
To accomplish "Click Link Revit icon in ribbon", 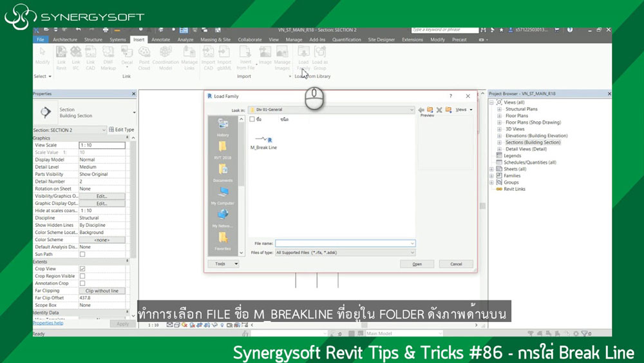I will pyautogui.click(x=61, y=58).
